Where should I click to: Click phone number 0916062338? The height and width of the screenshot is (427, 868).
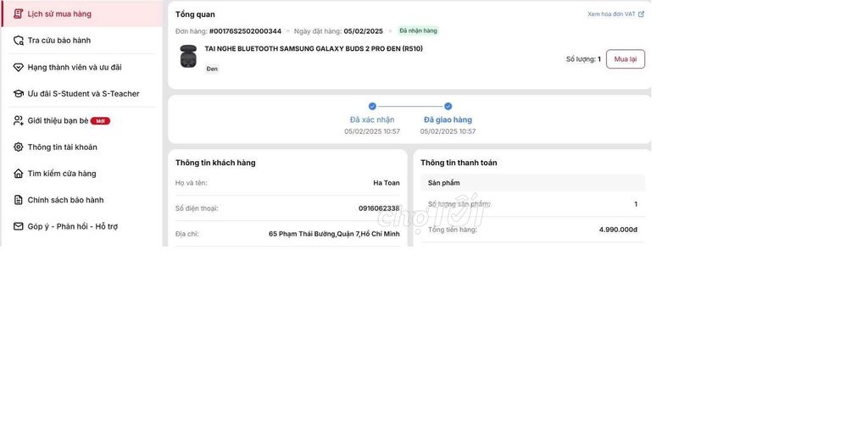pos(379,208)
